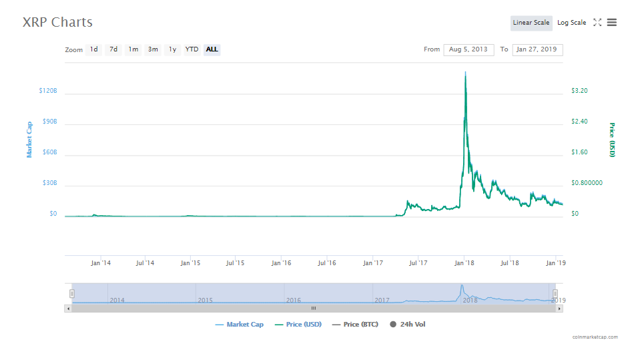This screenshot has height=354, width=644.
Task: Toggle Price (USD) series in legend
Action: [298, 325]
